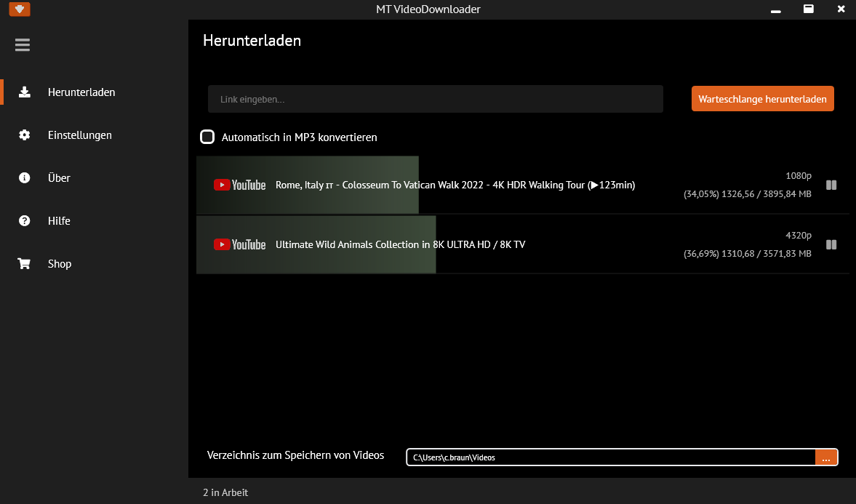Pause the Rome, Italy walking tour download
Viewport: 856px width, 504px height.
(x=831, y=185)
